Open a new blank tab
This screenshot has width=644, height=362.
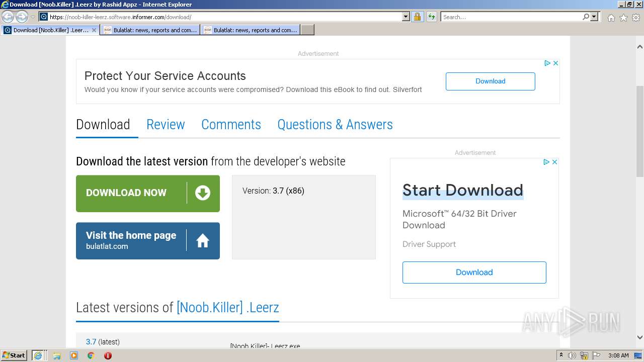coord(307,30)
